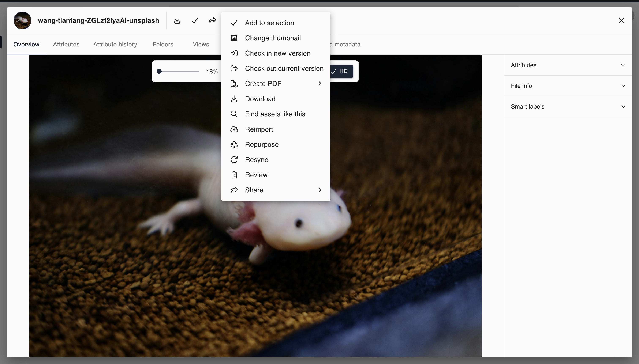Open the Share submenu arrow
Viewport: 639px width, 364px height.
click(319, 190)
